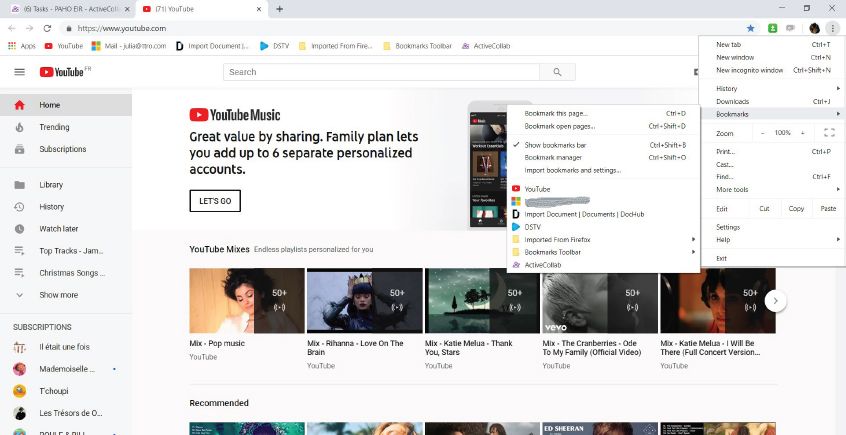The height and width of the screenshot is (435, 846).
Task: Expand the More tools submenu
Action: click(732, 189)
